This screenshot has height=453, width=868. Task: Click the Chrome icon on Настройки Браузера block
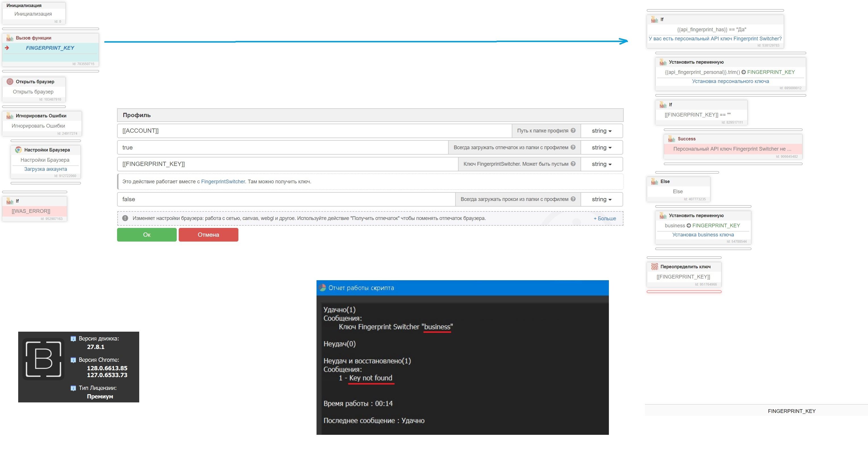click(18, 150)
